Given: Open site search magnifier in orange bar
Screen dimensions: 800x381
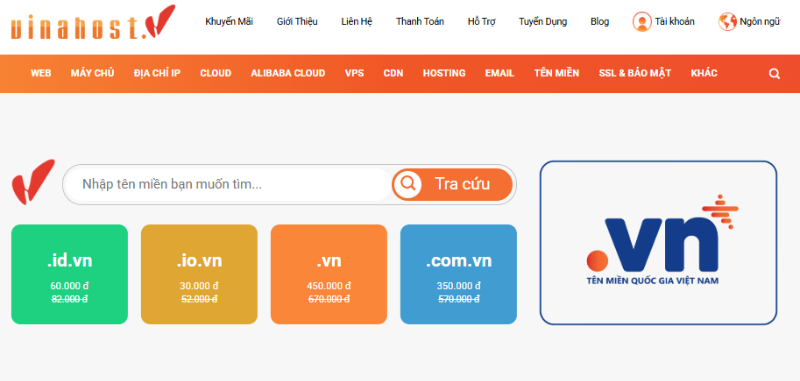Looking at the screenshot, I should (774, 74).
